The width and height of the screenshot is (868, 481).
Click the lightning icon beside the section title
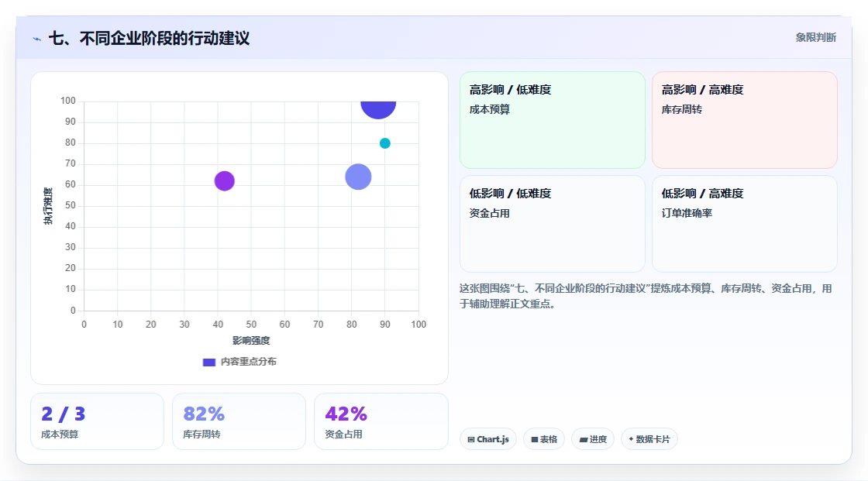click(x=36, y=39)
